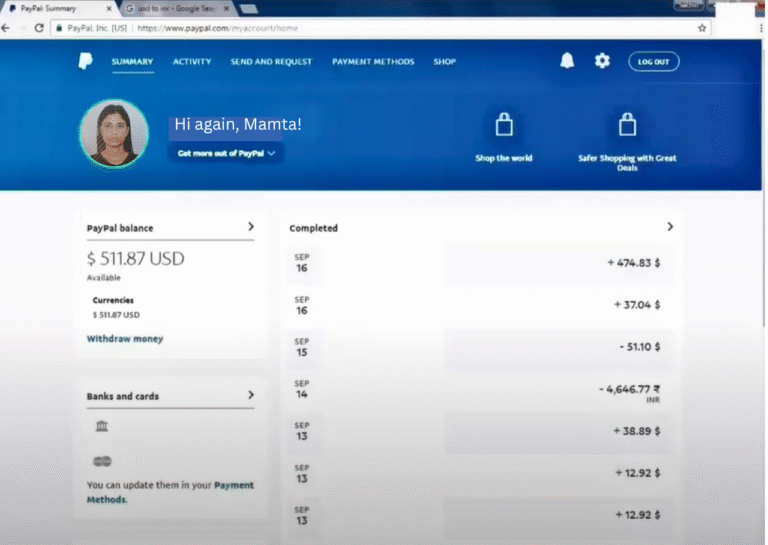This screenshot has width=768, height=545.
Task: Click the profile photo
Action: click(x=114, y=134)
